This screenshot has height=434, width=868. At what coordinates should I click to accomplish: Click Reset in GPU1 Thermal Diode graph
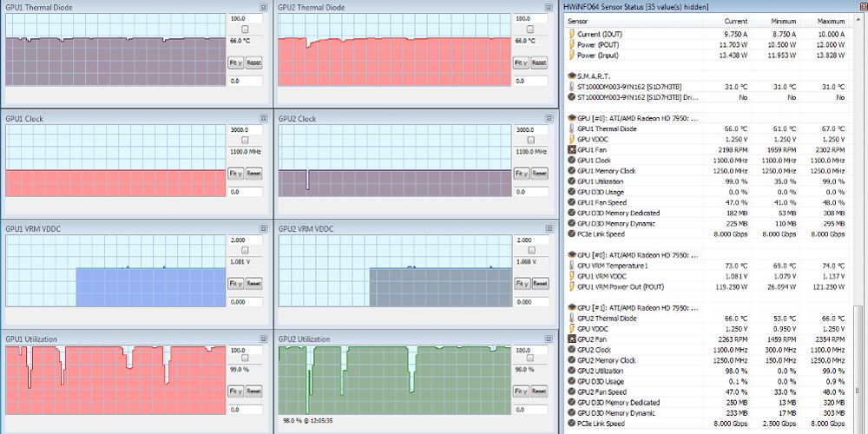[253, 63]
